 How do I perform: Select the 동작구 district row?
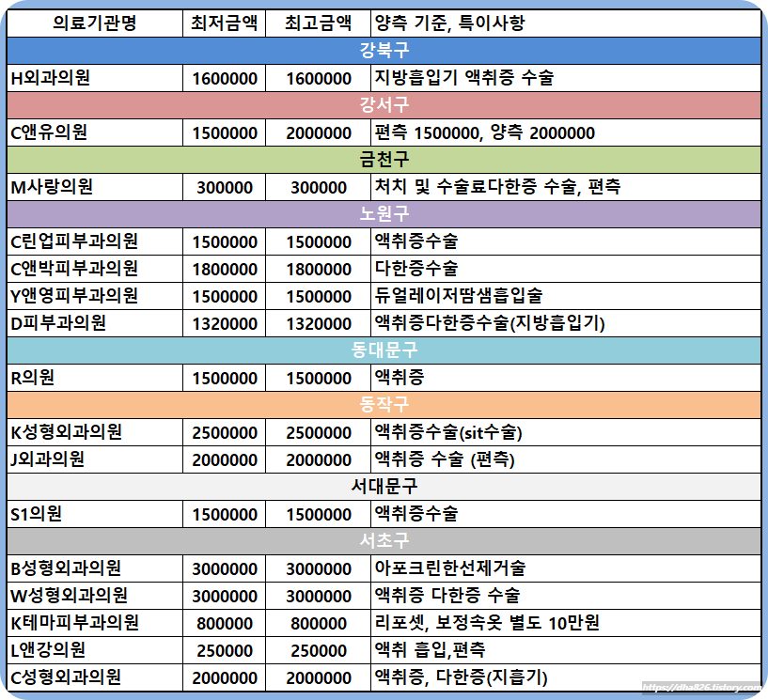click(x=384, y=404)
